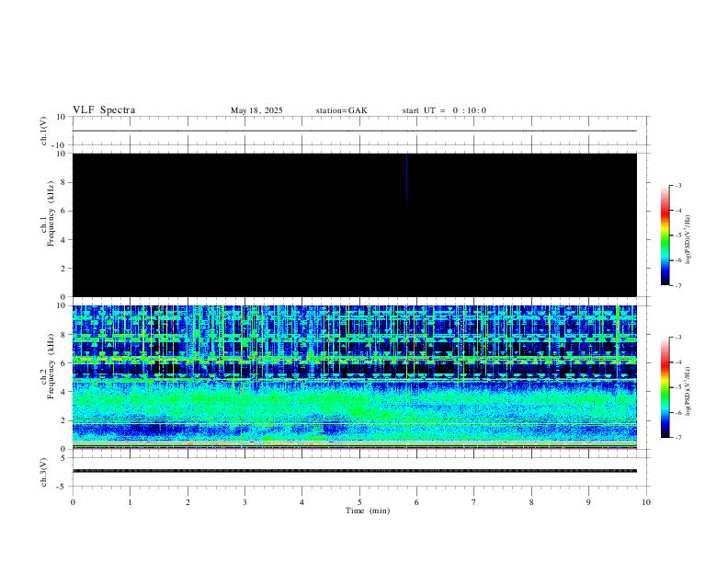Click the ch.2 spectrogram color scale bar
728x563 pixels.
pyautogui.click(x=665, y=387)
